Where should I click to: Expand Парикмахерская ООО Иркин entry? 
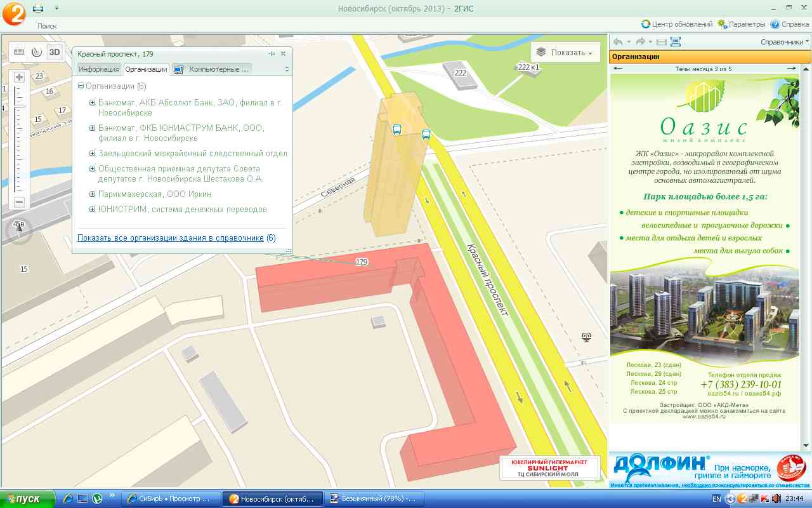pyautogui.click(x=92, y=194)
